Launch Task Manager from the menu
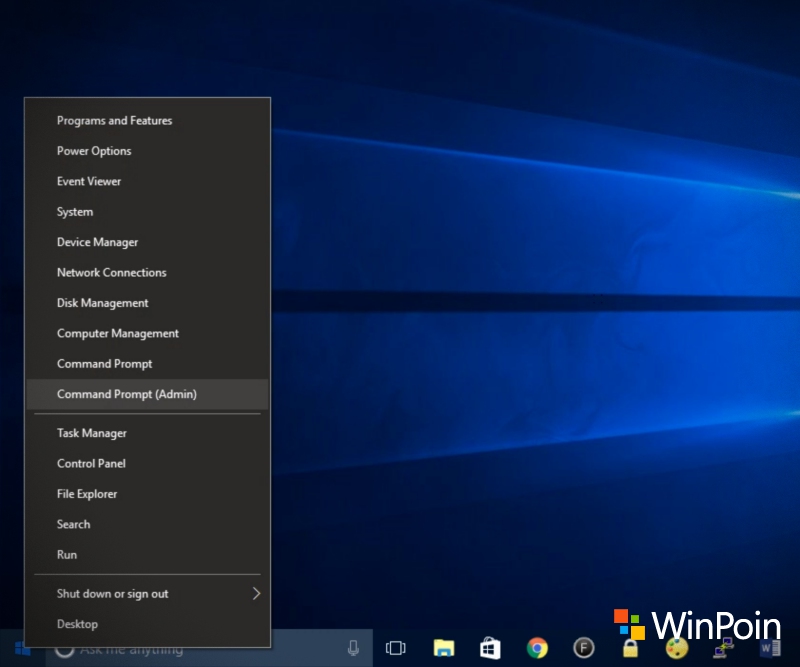The width and height of the screenshot is (800, 667). (x=90, y=433)
